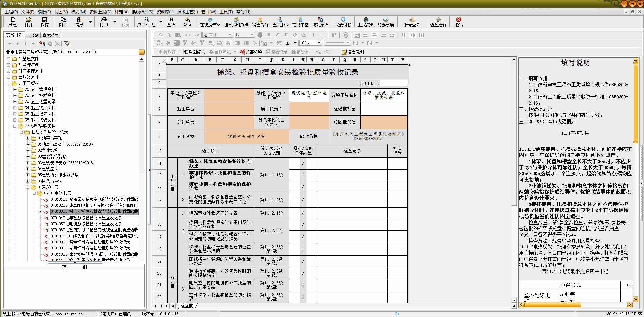The image size is (644, 317).
Task: Switch to the 回收站 tab
Action: click(33, 35)
